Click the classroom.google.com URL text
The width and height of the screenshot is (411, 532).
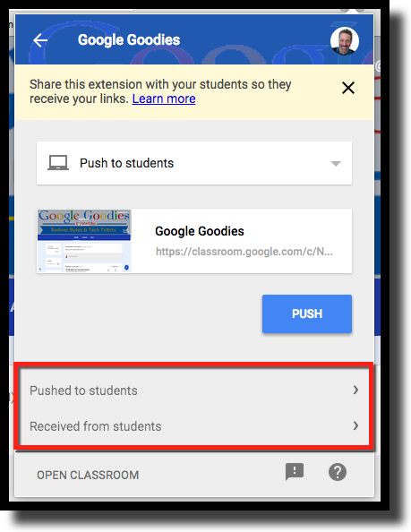coord(244,252)
